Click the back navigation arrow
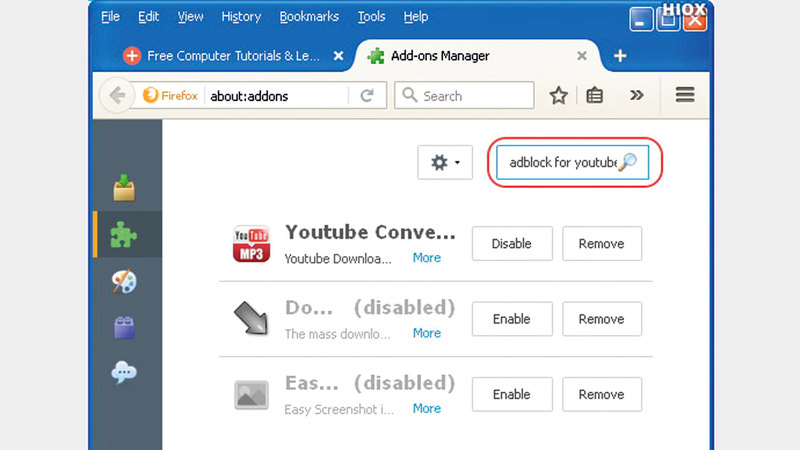The width and height of the screenshot is (800, 450). (118, 96)
